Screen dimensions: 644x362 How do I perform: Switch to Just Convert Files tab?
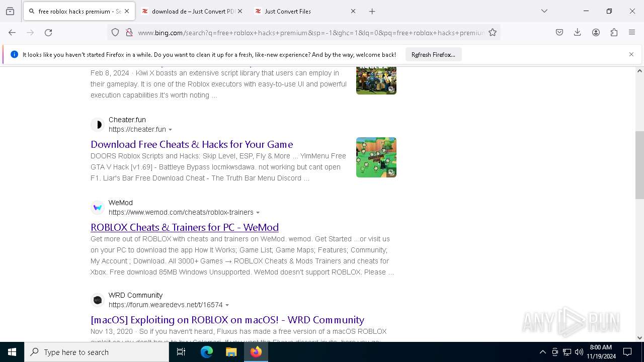point(305,11)
